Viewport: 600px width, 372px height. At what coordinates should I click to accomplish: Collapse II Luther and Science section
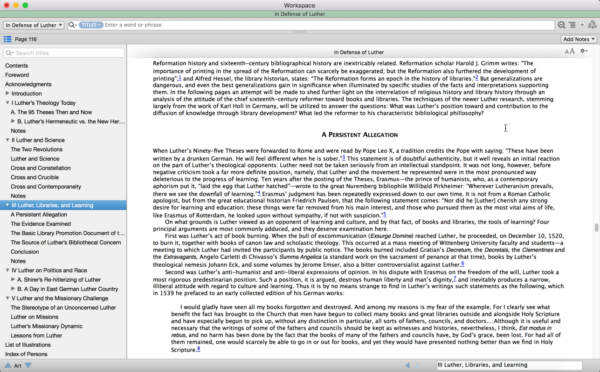pyautogui.click(x=7, y=140)
